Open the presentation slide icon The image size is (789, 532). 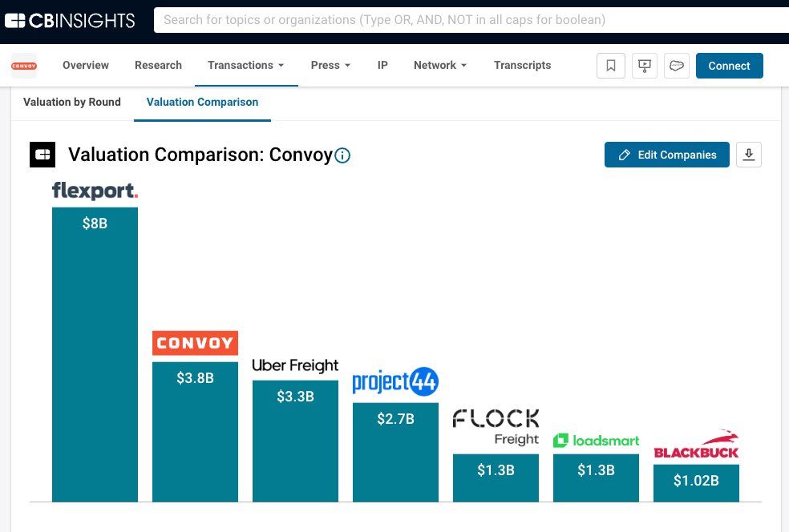[644, 66]
